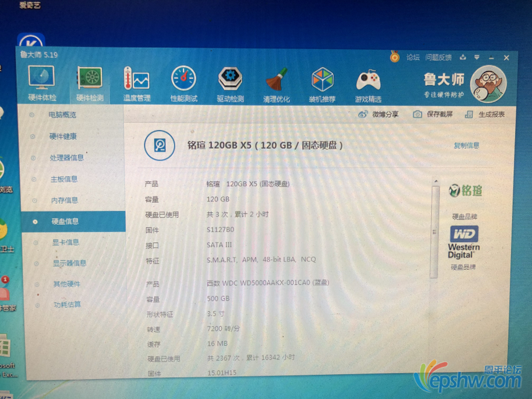Minimize the 鲁大师 window
Image resolution: width=532 pixels, height=399 pixels.
492,58
